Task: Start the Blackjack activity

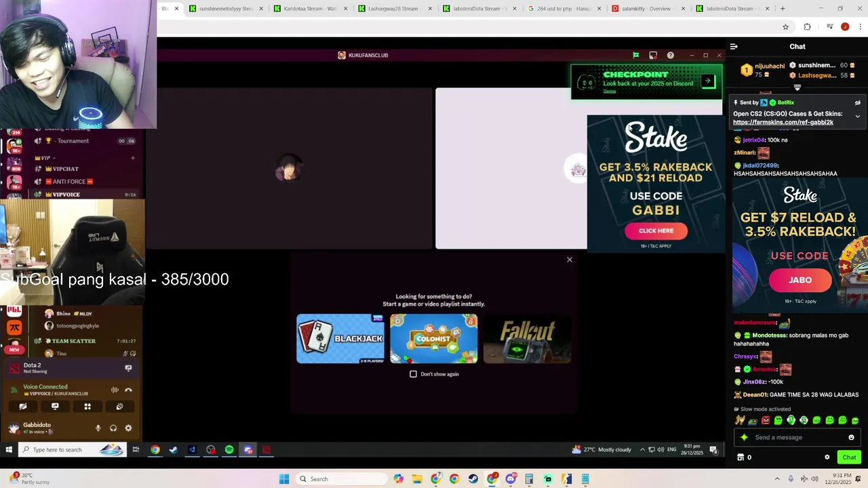Action: (x=340, y=339)
